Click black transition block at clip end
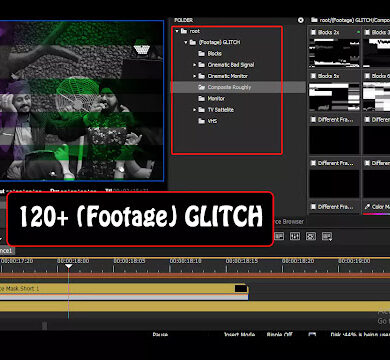Viewport: 390px width, 360px height. tap(241, 289)
